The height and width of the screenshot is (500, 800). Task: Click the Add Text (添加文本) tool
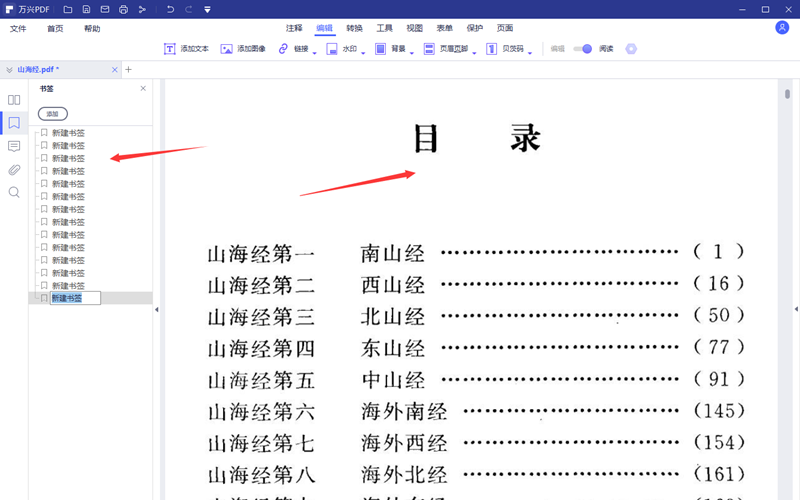(x=187, y=49)
